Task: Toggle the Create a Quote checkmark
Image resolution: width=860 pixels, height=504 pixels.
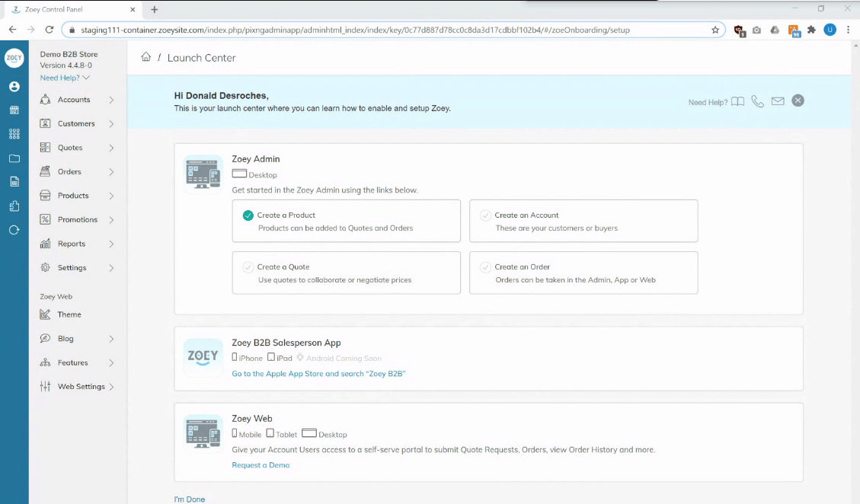Action: click(x=248, y=267)
